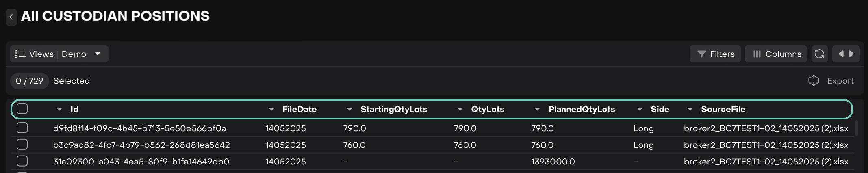Open the Filters panel
This screenshot has width=868, height=173.
tap(715, 54)
